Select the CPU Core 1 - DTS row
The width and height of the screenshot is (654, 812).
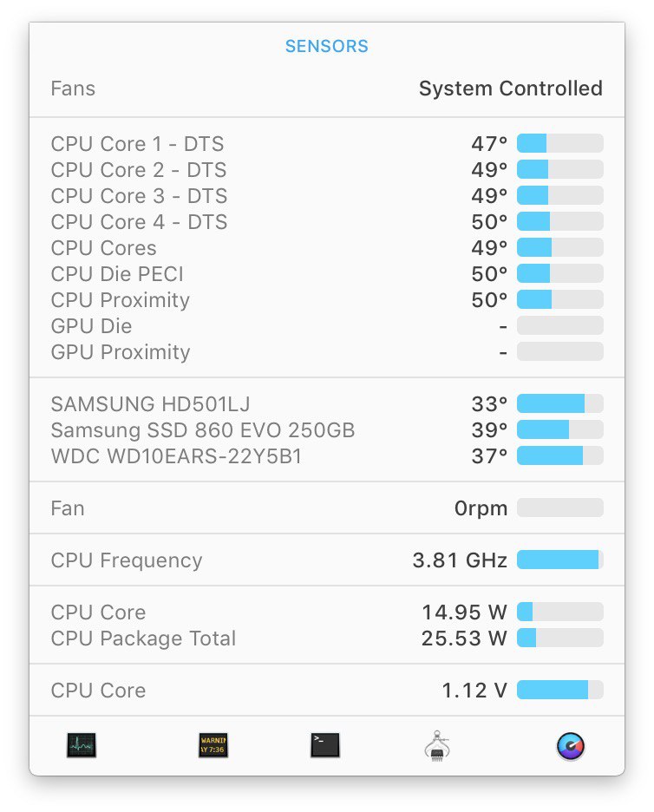[327, 143]
